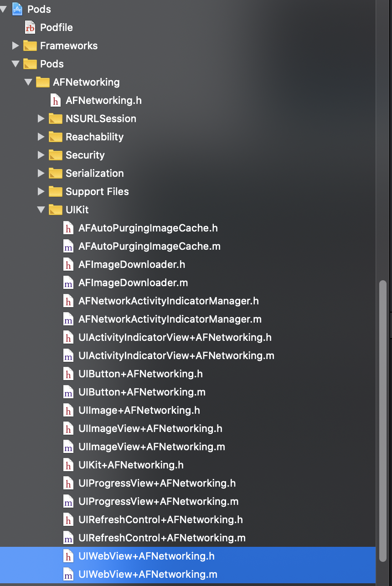Open UIActivityIndicatorView+AFNetworking.h
Screen dimensions: 392x586
point(175,337)
